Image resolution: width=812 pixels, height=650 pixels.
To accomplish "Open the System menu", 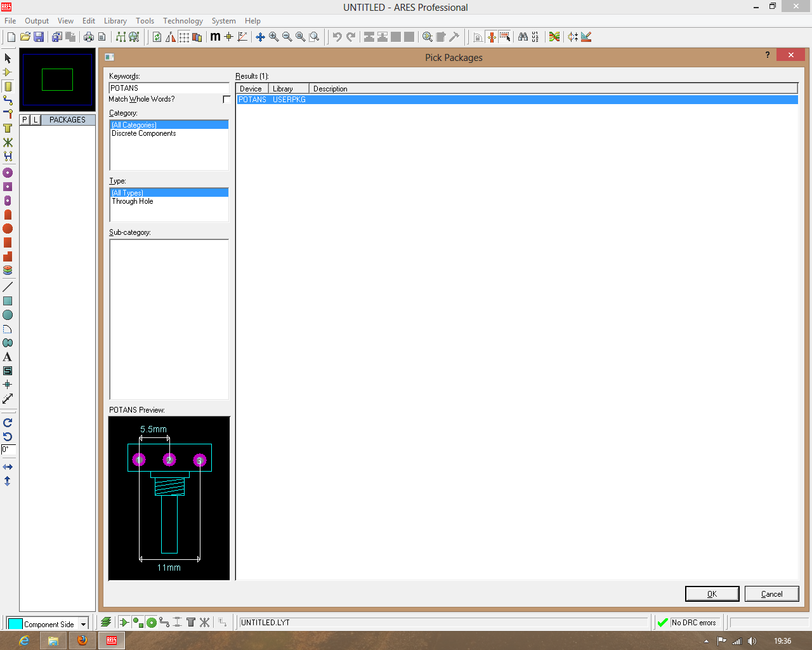I will coord(224,21).
